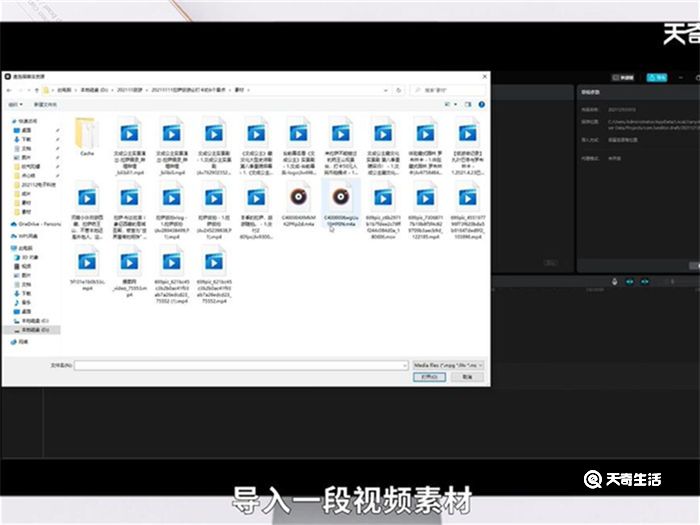Select the 699pic .mov video file
This screenshot has width=700, height=525.
click(383, 210)
